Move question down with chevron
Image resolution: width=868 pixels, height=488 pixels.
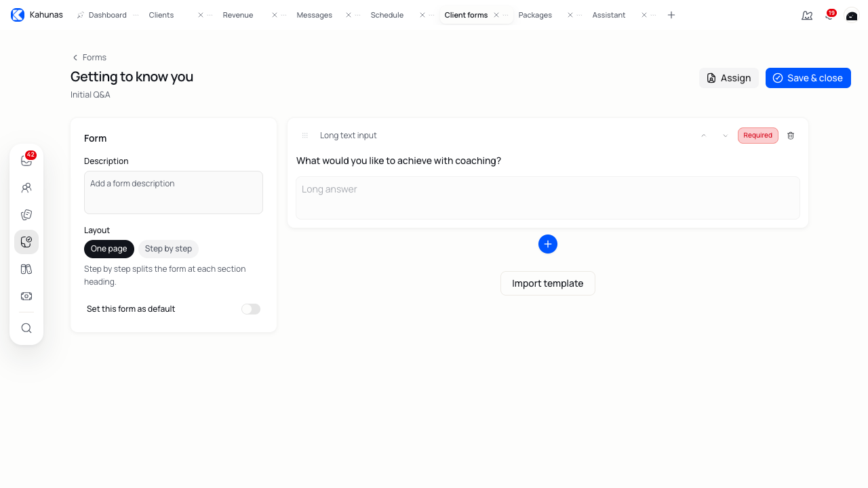tap(726, 136)
